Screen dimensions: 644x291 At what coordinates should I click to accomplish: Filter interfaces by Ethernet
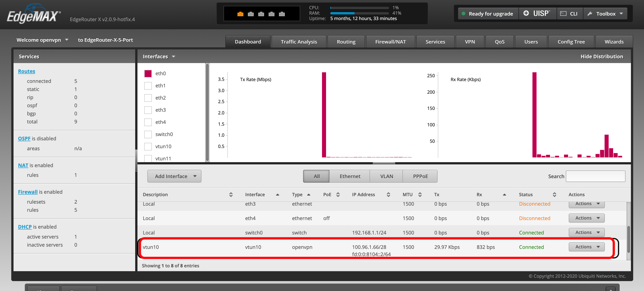pyautogui.click(x=349, y=176)
